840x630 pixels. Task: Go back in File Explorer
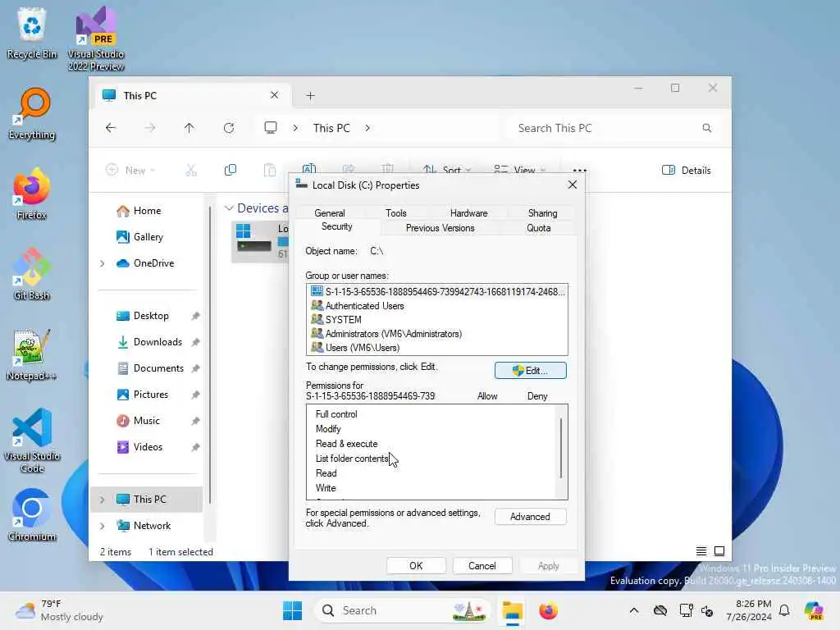point(111,128)
